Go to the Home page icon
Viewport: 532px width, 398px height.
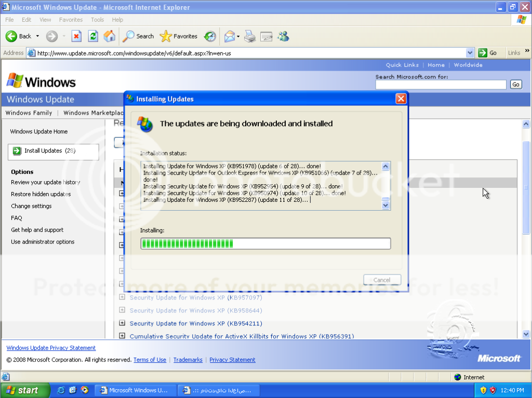tap(109, 36)
